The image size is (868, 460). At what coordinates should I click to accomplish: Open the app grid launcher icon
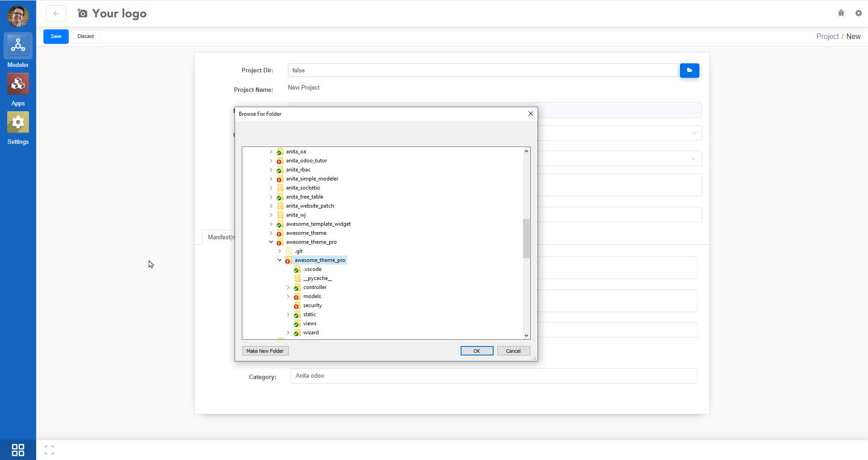[18, 450]
